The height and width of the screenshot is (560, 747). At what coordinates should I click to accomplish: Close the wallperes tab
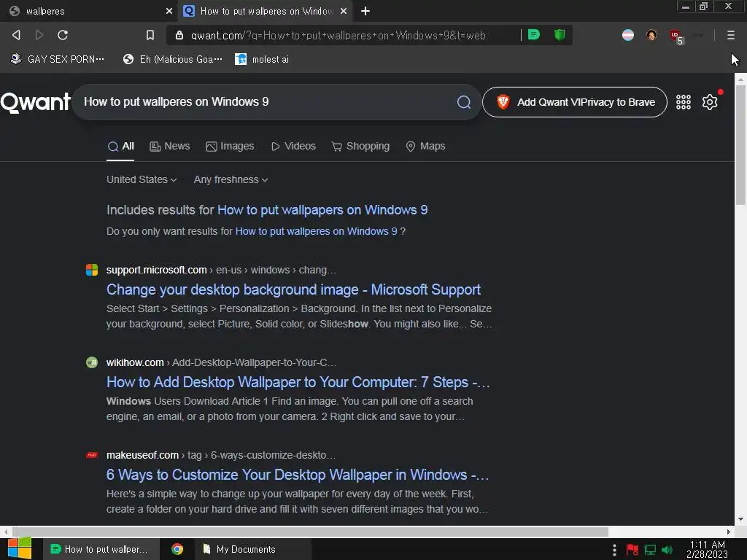[169, 11]
